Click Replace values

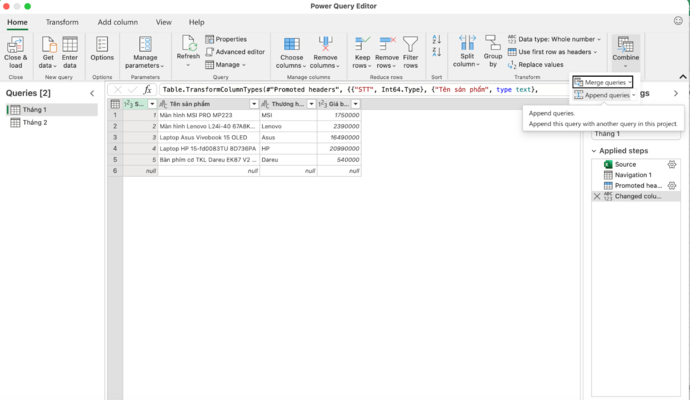pyautogui.click(x=536, y=65)
